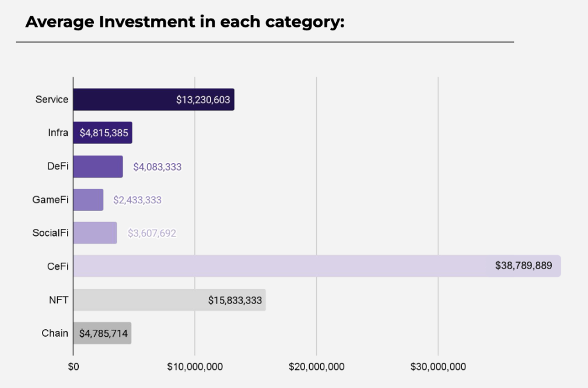The width and height of the screenshot is (588, 388).
Task: Click the CeFi category axis label
Action: point(58,266)
